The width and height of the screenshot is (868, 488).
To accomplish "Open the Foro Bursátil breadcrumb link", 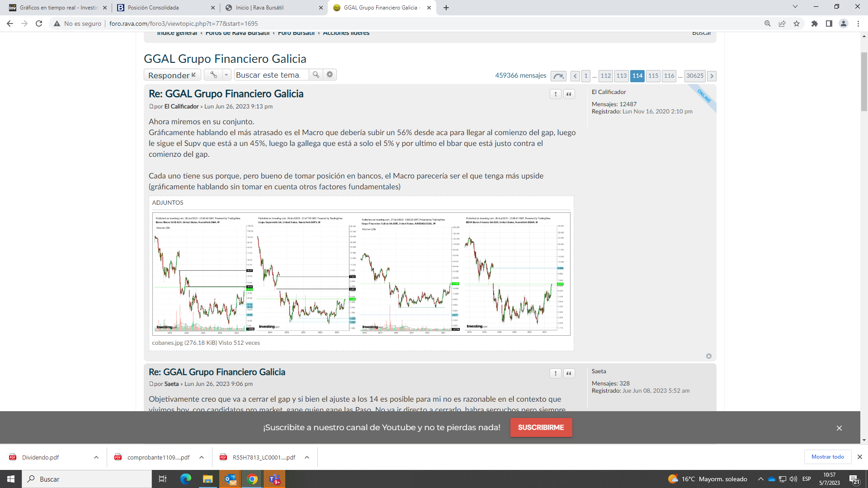I will coord(296,33).
